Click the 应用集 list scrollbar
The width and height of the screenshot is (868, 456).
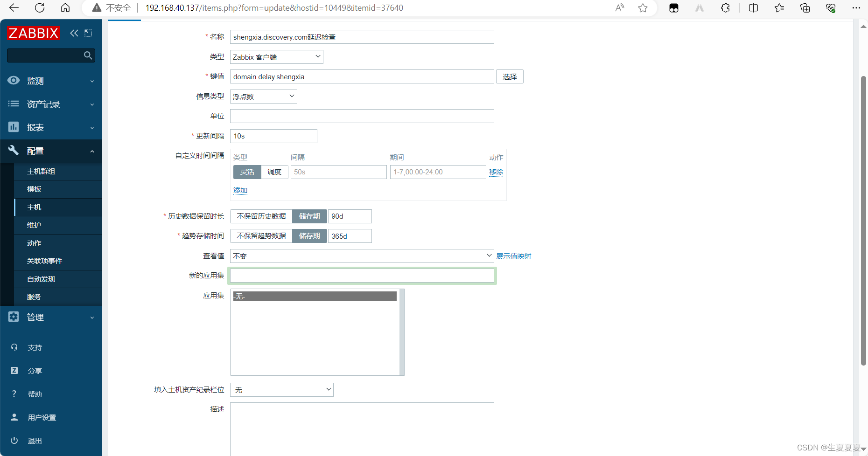(x=402, y=332)
